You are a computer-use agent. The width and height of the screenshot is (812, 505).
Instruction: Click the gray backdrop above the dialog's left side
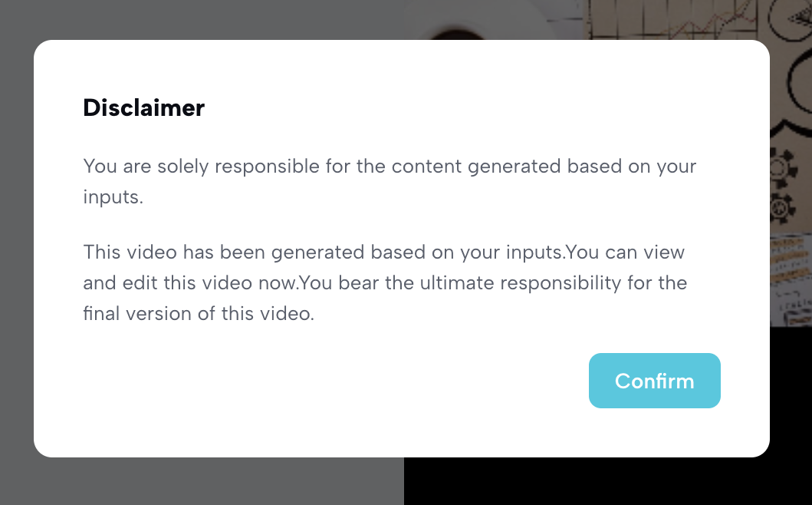pos(192,19)
